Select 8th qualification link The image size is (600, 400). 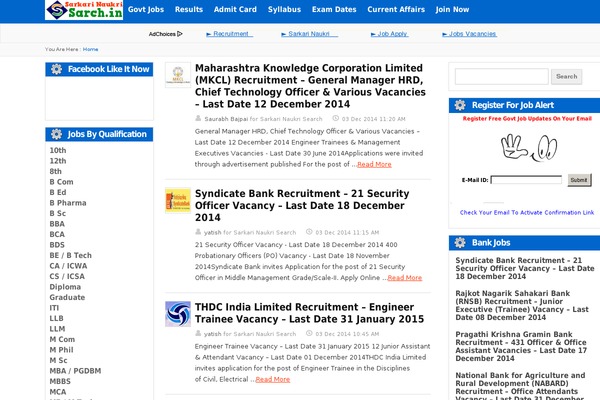tap(55, 171)
